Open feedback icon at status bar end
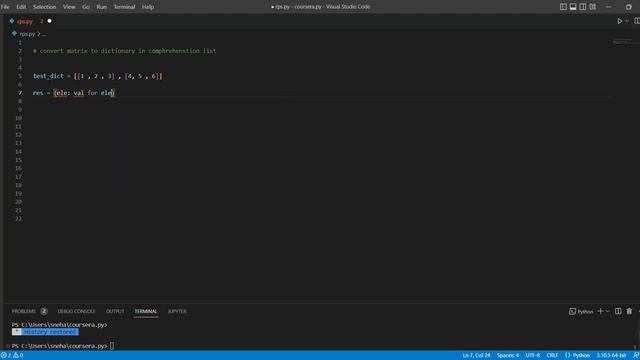 [x=636, y=356]
